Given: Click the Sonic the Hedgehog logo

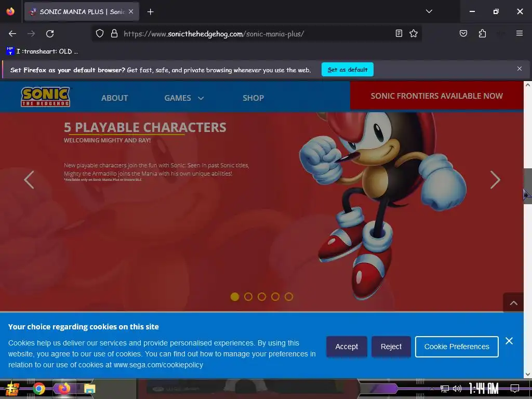Looking at the screenshot, I should [x=46, y=97].
